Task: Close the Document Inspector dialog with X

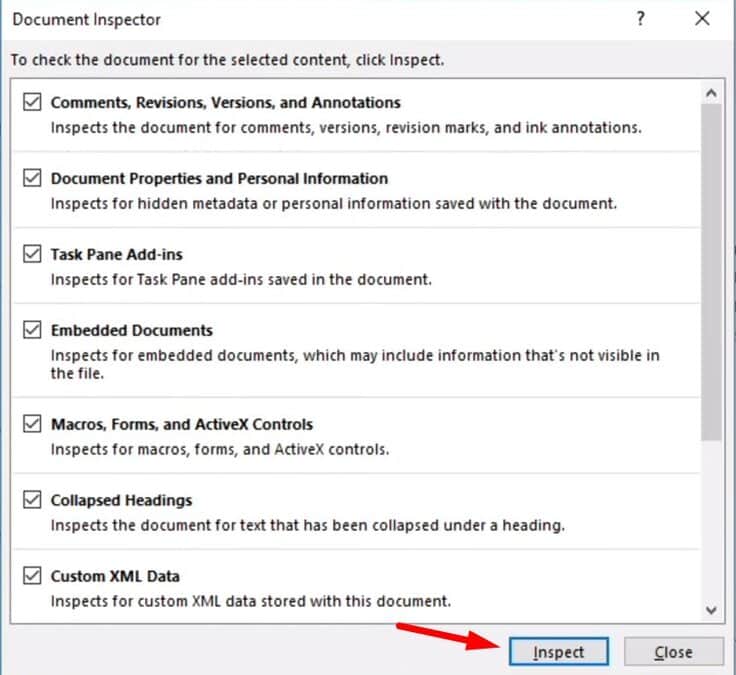Action: pyautogui.click(x=702, y=19)
